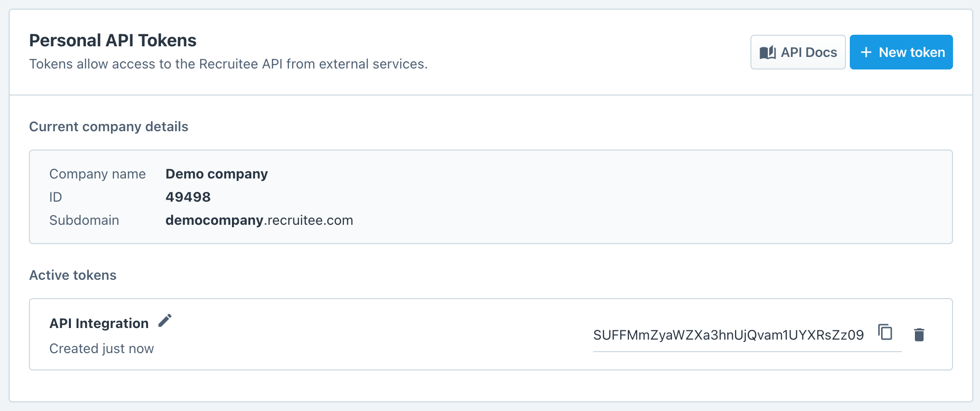Click the book icon in API Docs
Screen dimensions: 980x411
768,53
